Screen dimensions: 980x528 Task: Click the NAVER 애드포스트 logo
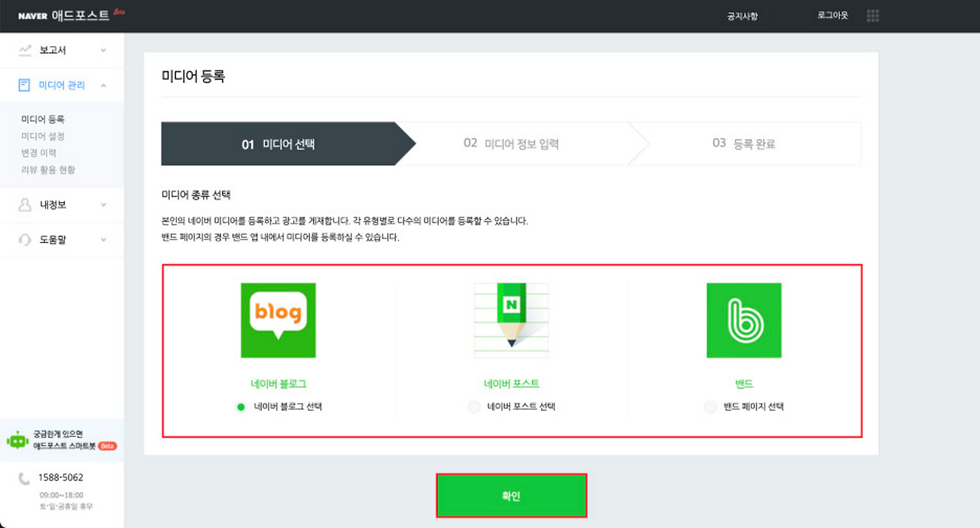[65, 15]
